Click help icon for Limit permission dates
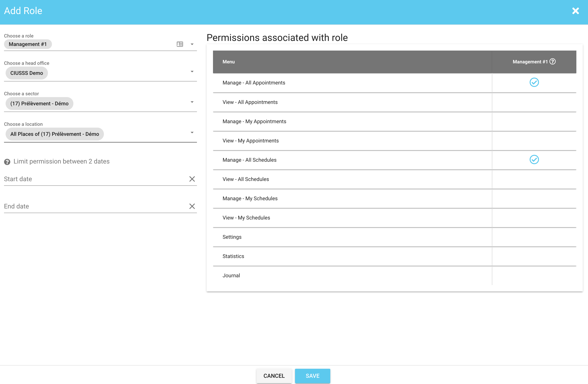The image size is (588, 384). (7, 162)
